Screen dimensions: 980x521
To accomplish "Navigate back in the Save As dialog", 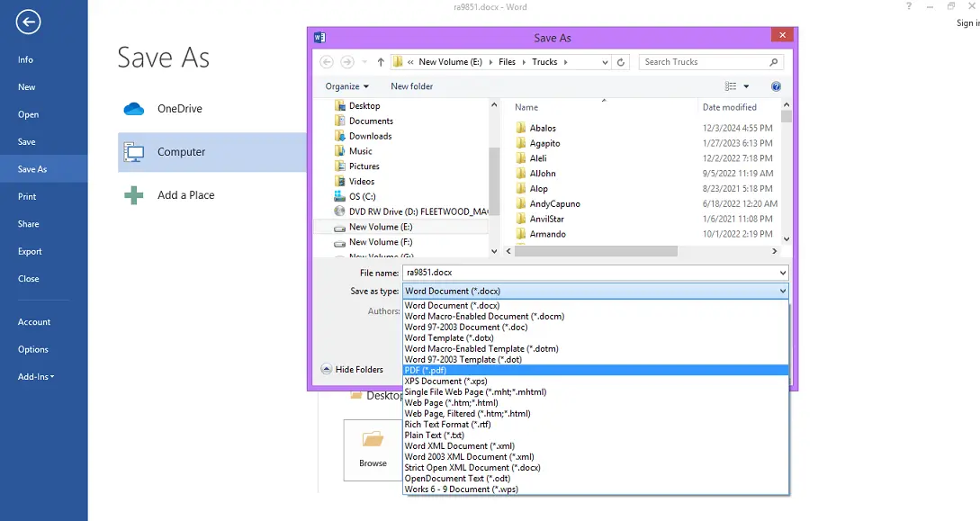I will tap(327, 62).
